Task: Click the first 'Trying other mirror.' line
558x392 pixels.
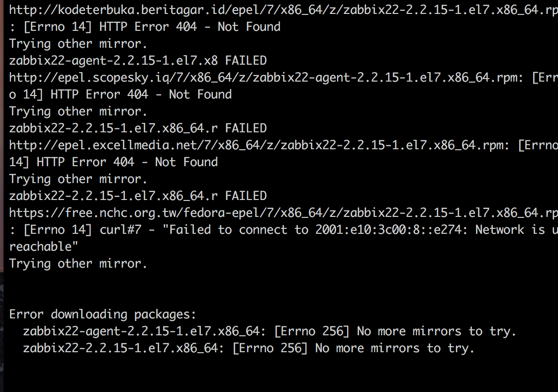Action: pyautogui.click(x=78, y=44)
